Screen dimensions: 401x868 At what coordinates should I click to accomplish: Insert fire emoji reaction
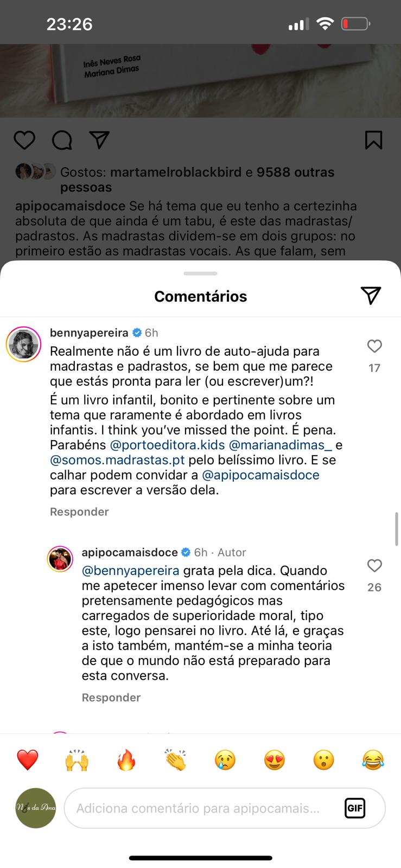pos(126,760)
